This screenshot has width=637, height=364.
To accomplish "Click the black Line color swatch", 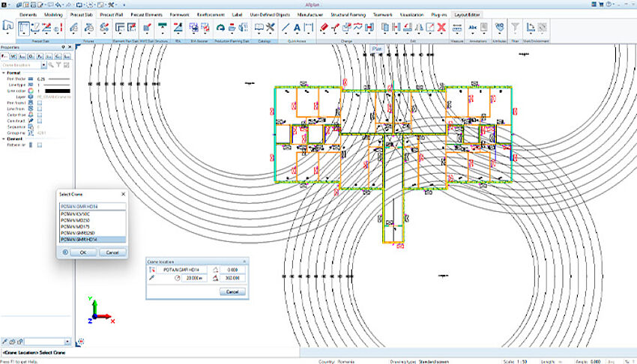I will point(58,91).
